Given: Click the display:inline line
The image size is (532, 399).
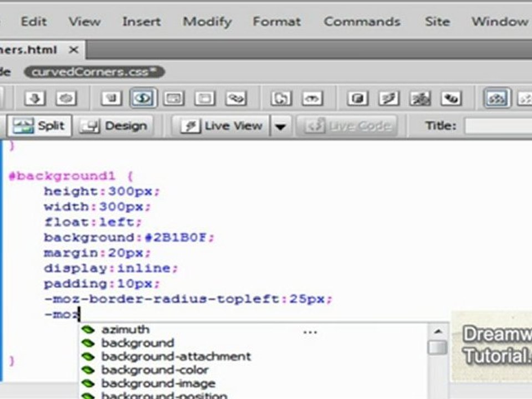Looking at the screenshot, I should tap(111, 269).
